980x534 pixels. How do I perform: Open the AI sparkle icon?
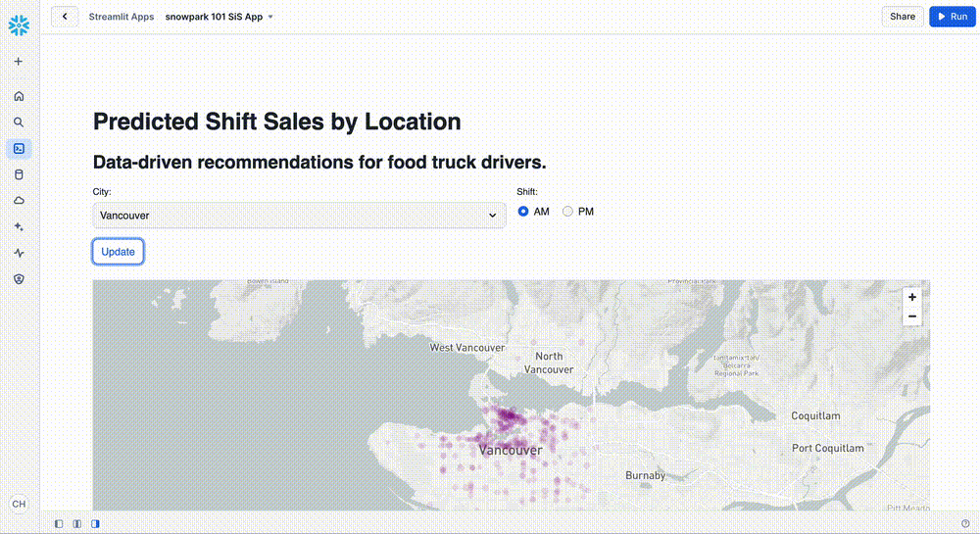point(19,226)
